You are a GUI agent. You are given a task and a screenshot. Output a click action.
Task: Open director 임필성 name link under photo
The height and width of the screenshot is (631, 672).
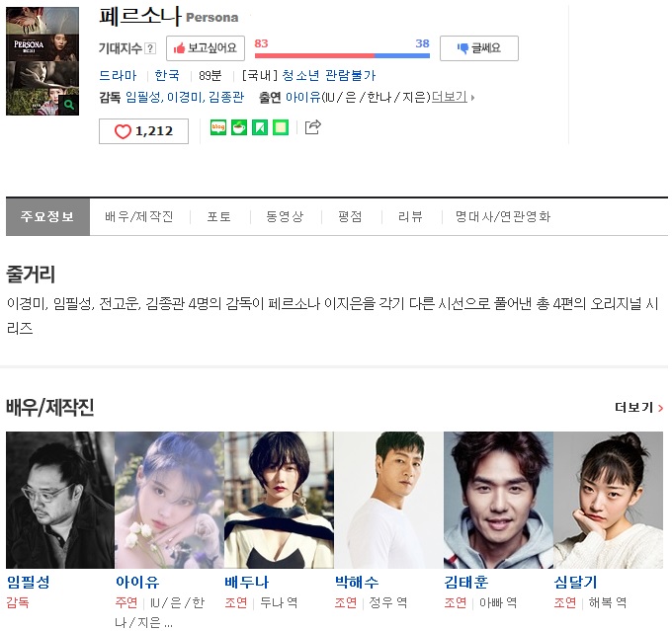coord(29,582)
